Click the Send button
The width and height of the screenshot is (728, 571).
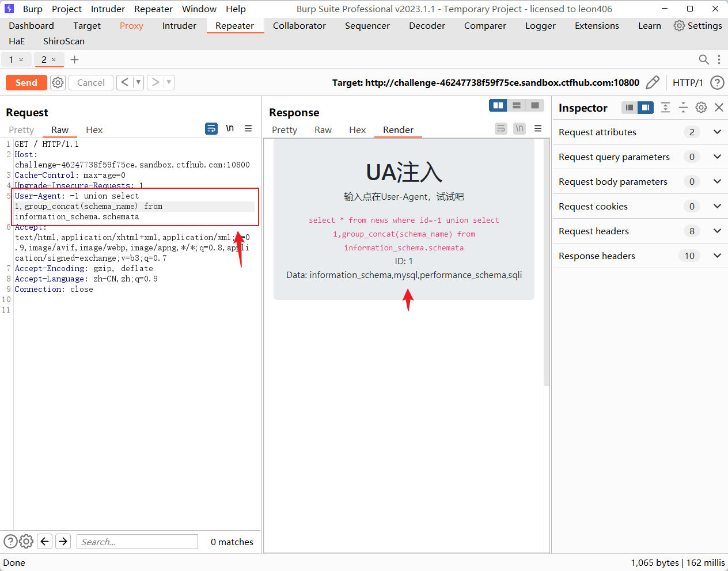click(x=26, y=82)
